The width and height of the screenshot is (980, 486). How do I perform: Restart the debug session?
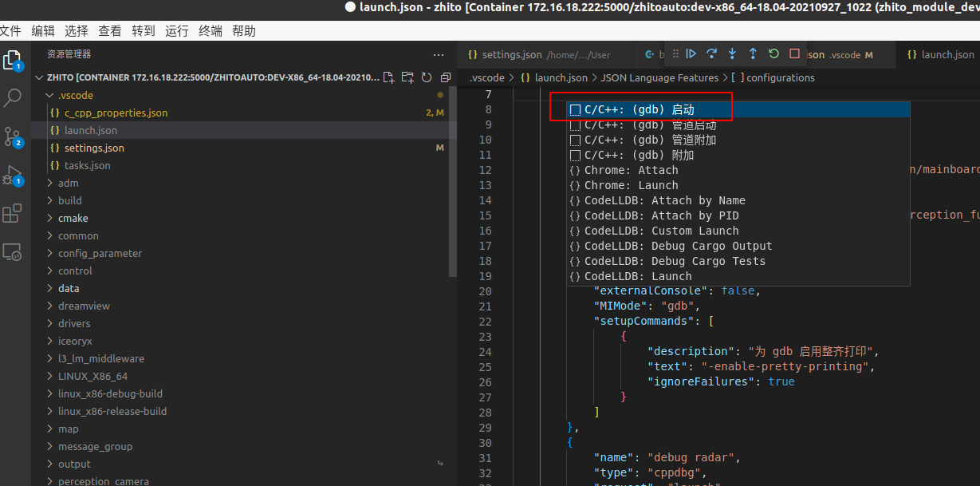773,54
